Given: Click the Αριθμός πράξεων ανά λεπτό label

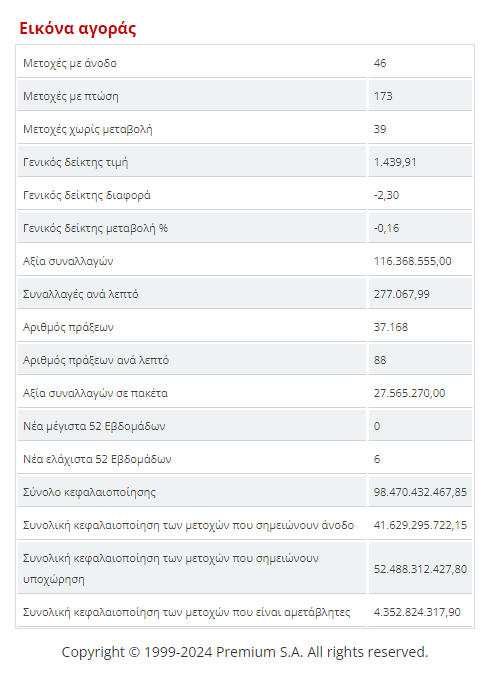Looking at the screenshot, I should pyautogui.click(x=96, y=360).
